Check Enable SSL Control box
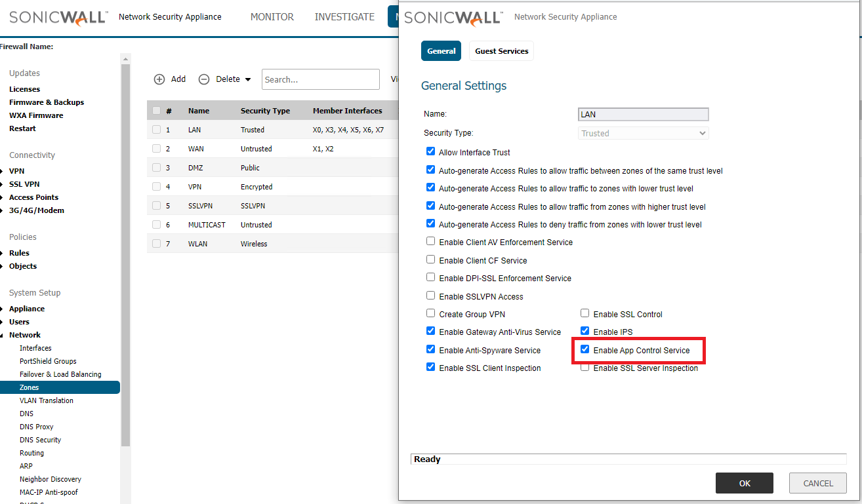Image resolution: width=862 pixels, height=504 pixels. pos(585,313)
